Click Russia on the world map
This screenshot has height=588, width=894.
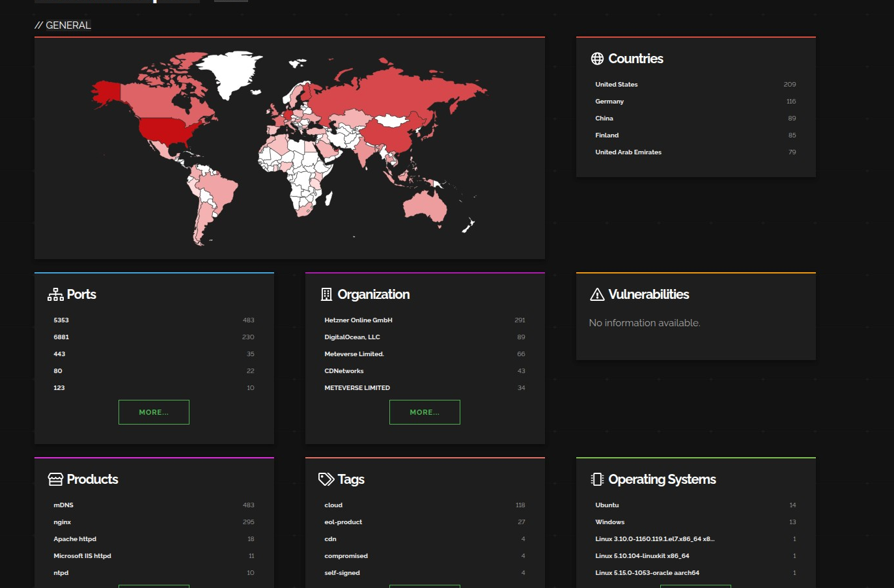[391, 91]
